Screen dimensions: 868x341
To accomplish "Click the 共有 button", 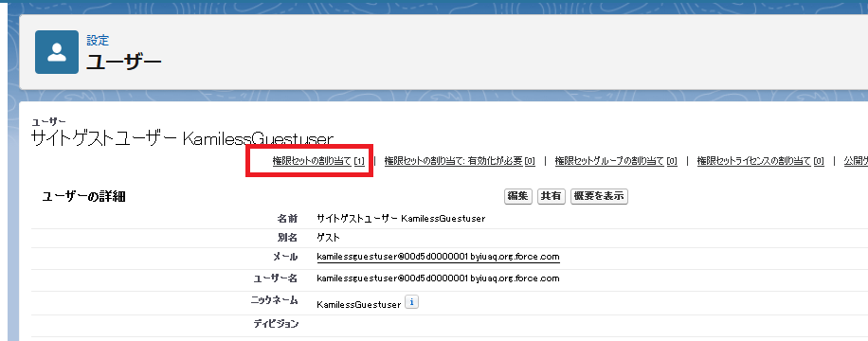I will click(551, 196).
